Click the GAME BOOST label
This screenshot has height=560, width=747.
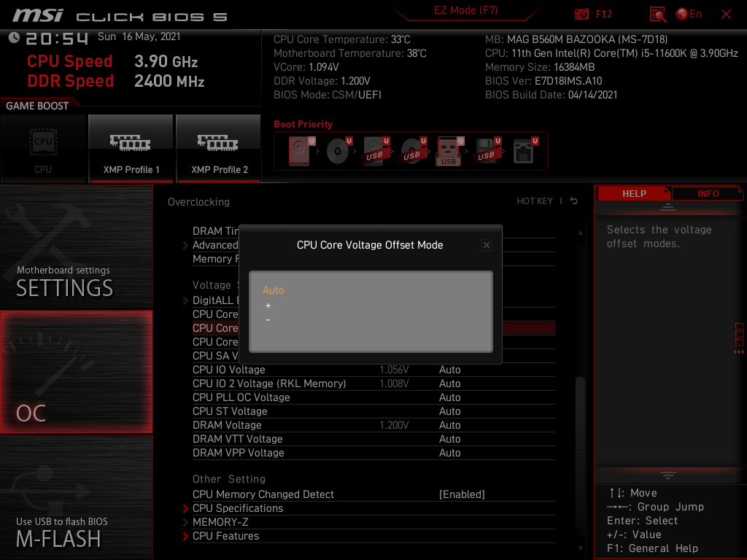tap(37, 106)
